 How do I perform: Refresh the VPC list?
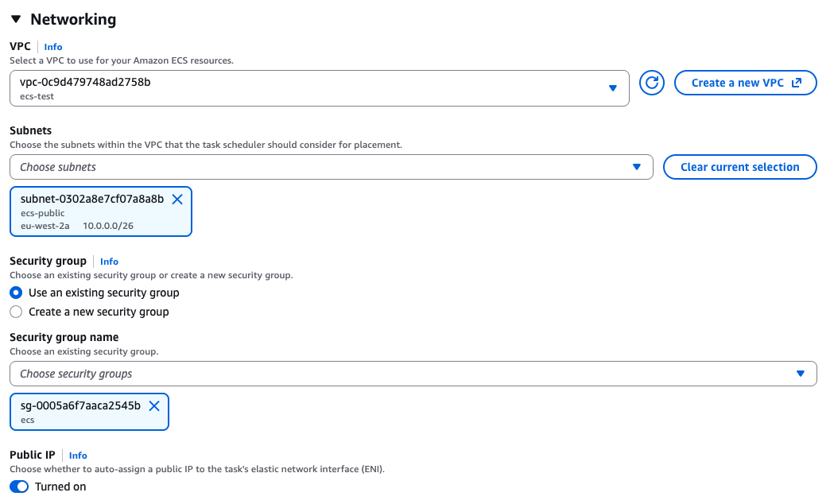click(651, 82)
